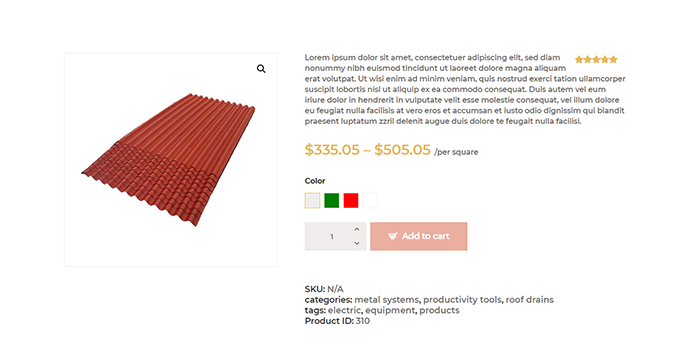Select the light gray color swatch
Screen dimensions: 700x362
(312, 200)
